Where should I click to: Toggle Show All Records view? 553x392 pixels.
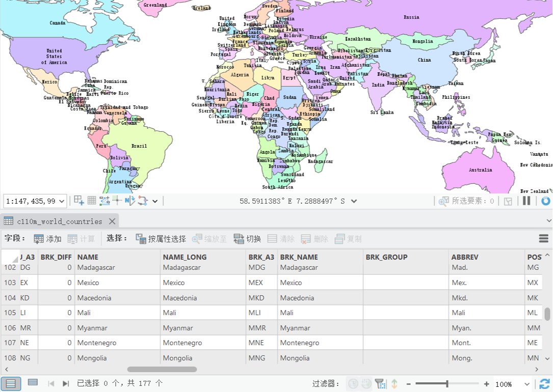(x=11, y=383)
